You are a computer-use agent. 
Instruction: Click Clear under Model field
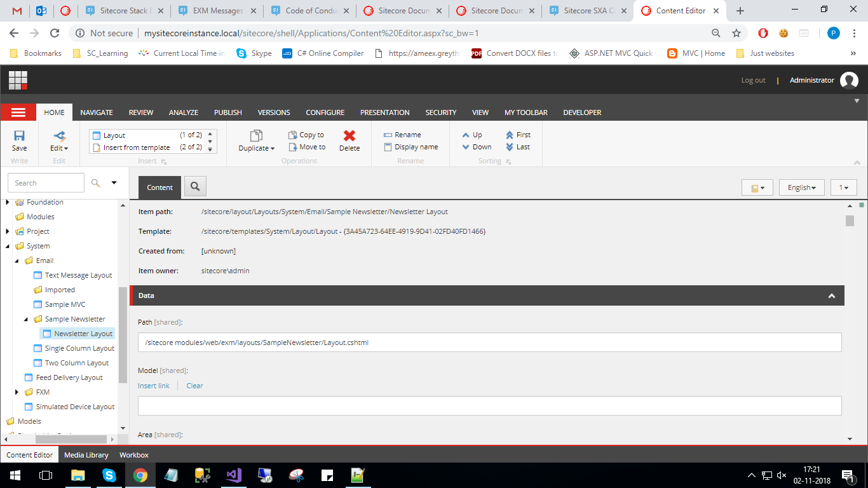194,386
